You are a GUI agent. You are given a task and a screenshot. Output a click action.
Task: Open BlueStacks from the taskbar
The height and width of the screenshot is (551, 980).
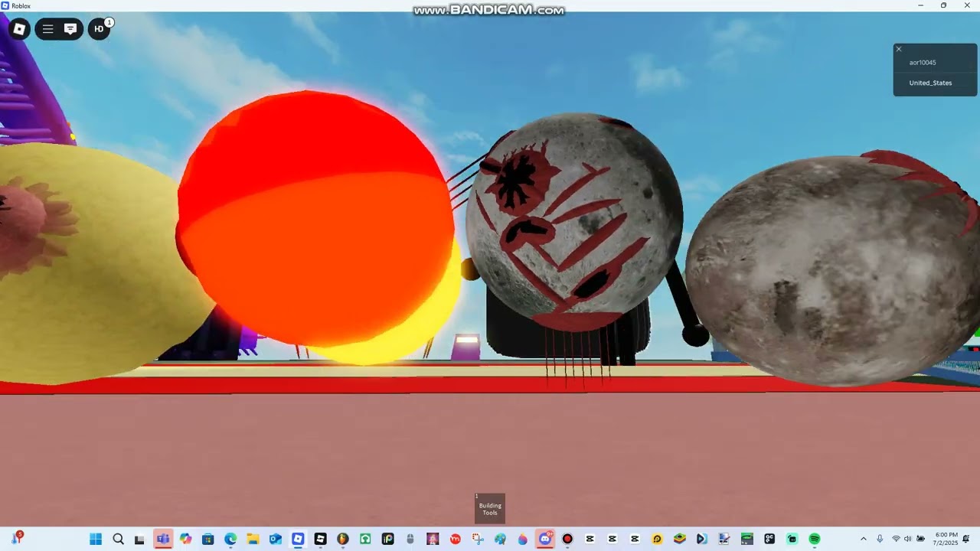pyautogui.click(x=679, y=540)
